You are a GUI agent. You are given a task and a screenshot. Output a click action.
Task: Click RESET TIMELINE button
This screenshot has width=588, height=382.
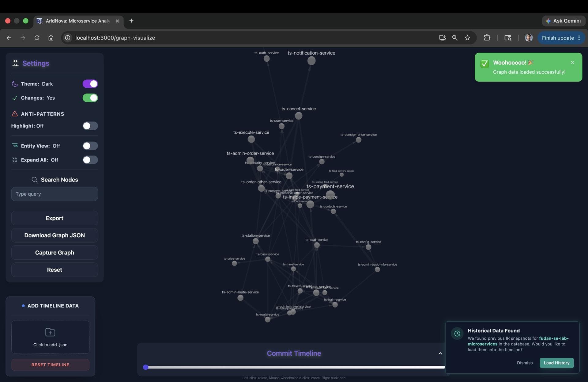[50, 365]
